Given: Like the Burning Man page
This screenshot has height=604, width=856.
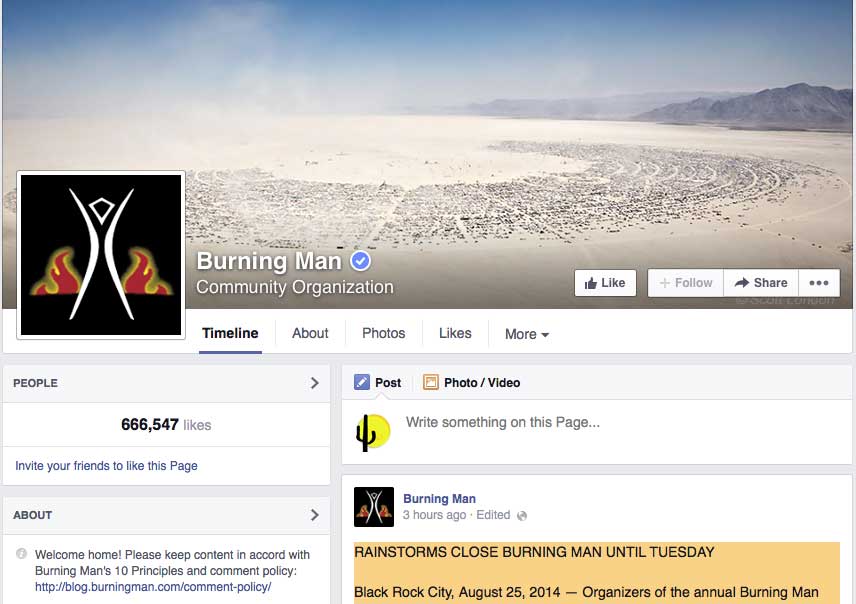Looking at the screenshot, I should [x=605, y=282].
